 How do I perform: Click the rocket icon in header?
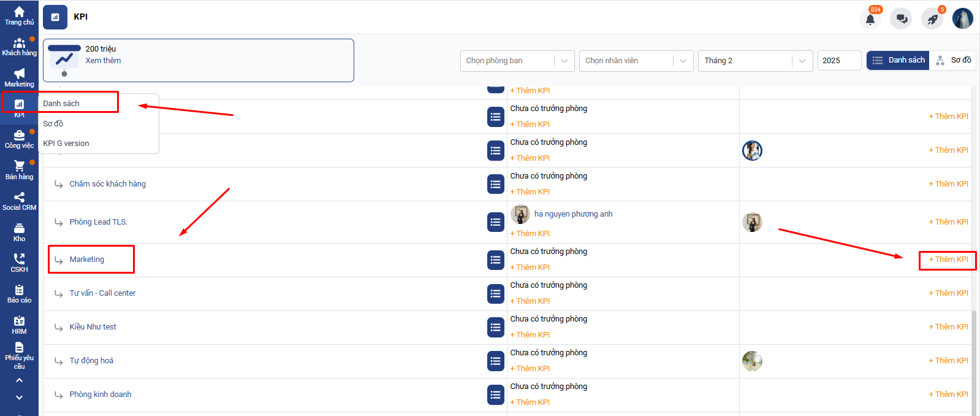click(x=932, y=19)
